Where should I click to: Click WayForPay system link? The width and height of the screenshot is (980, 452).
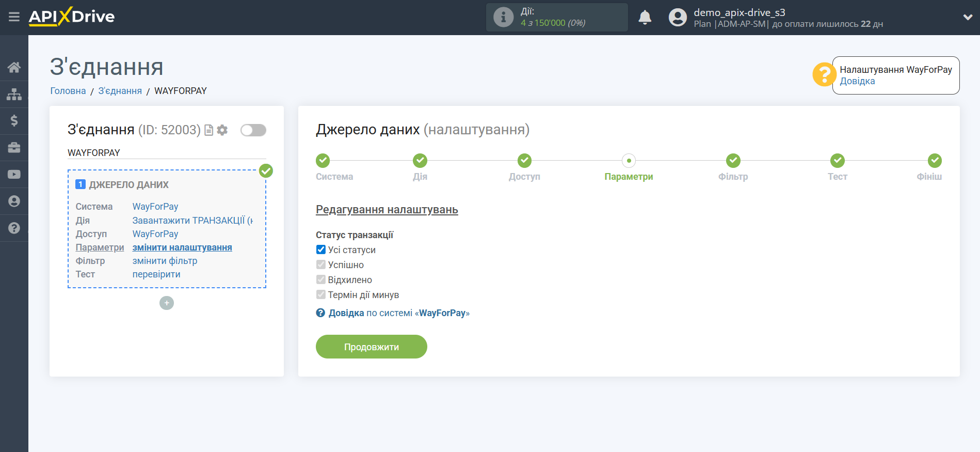pyautogui.click(x=155, y=207)
